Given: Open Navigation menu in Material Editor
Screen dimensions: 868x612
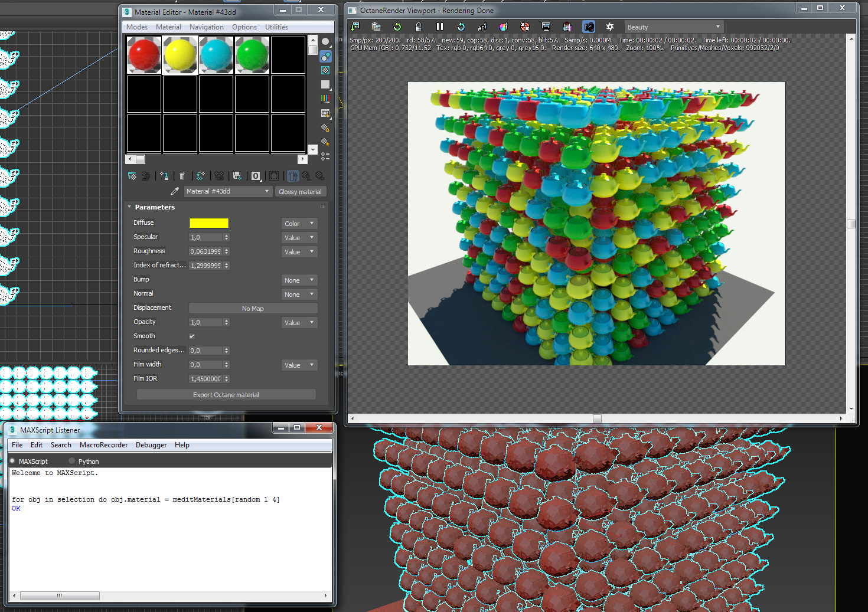Looking at the screenshot, I should pyautogui.click(x=207, y=27).
